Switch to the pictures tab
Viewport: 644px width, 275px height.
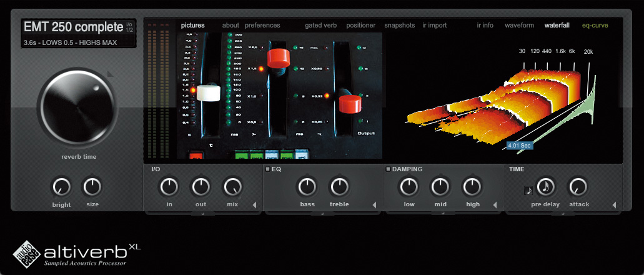192,25
